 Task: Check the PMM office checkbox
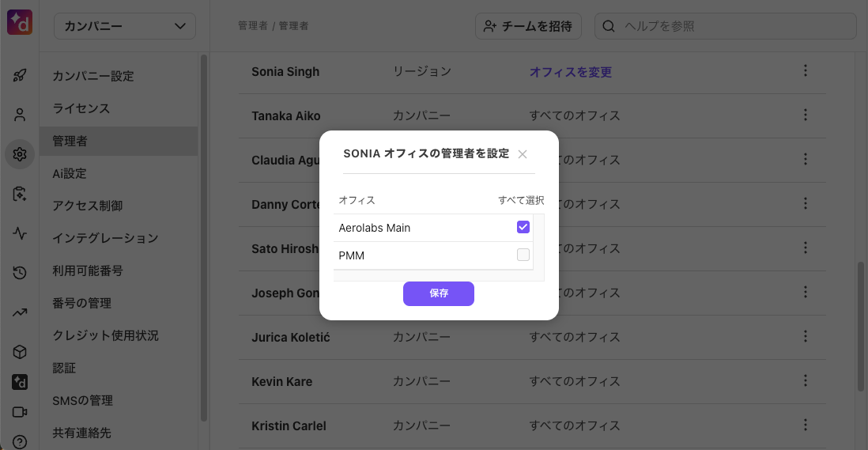pyautogui.click(x=523, y=255)
